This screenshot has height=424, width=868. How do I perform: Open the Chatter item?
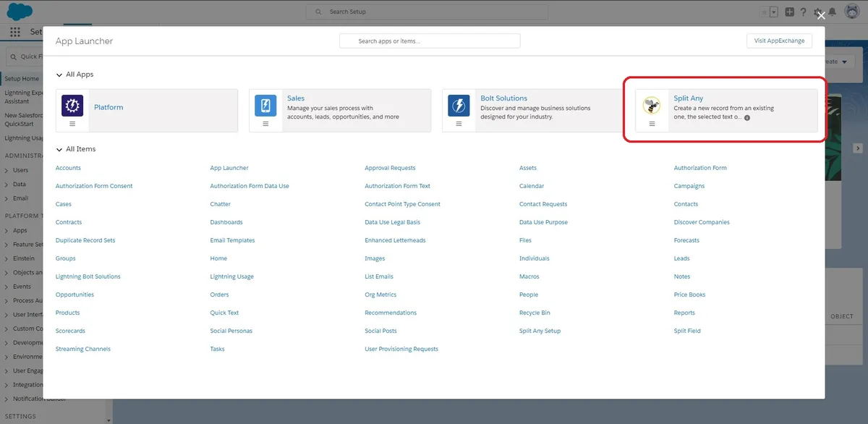(x=221, y=204)
